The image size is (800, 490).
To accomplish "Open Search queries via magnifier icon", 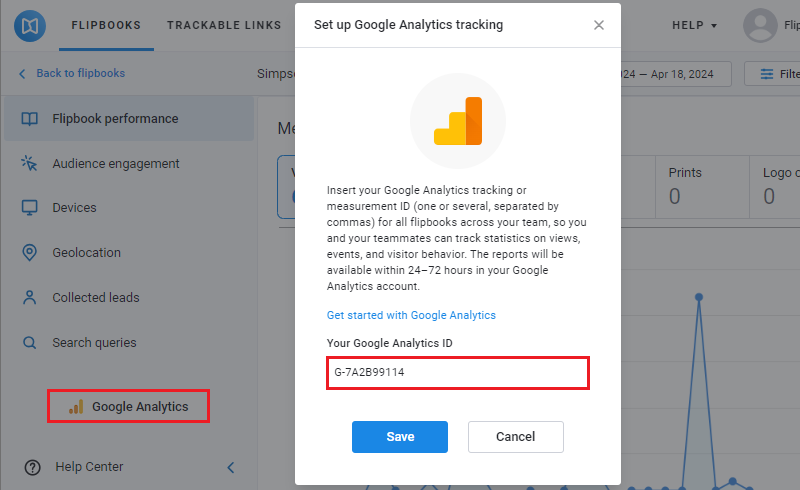I will point(30,342).
